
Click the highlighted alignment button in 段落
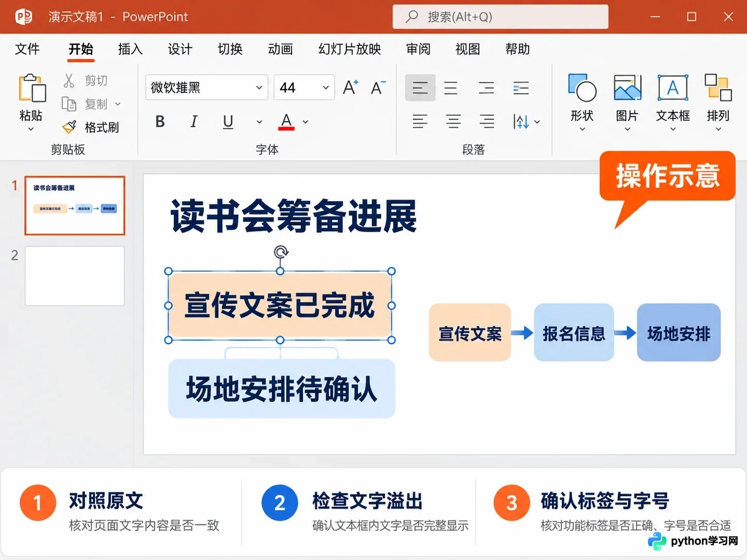tap(420, 88)
